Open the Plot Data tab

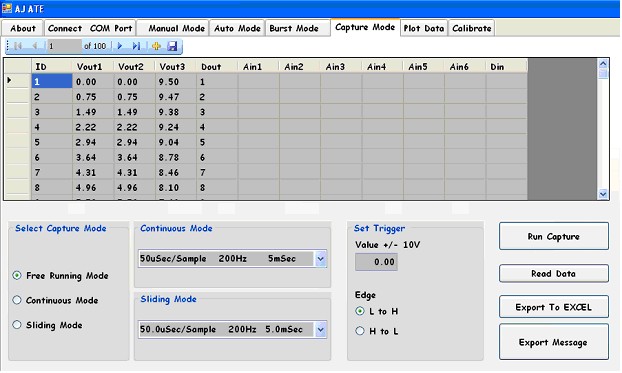pos(424,28)
